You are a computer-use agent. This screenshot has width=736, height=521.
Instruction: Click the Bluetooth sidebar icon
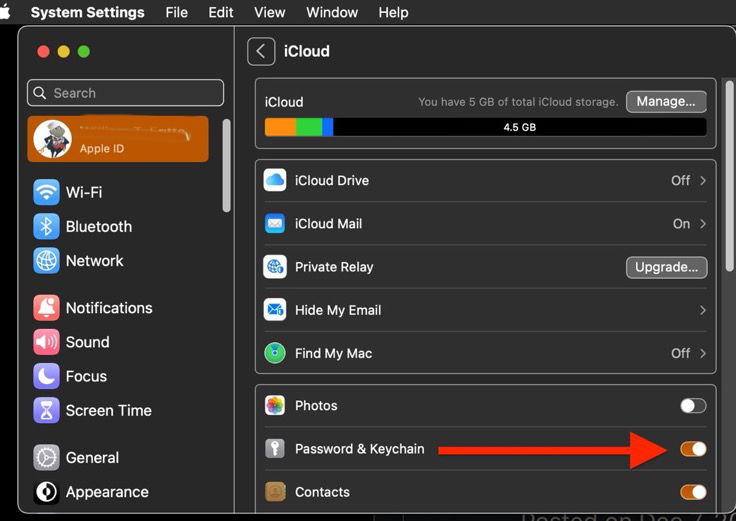pyautogui.click(x=46, y=226)
